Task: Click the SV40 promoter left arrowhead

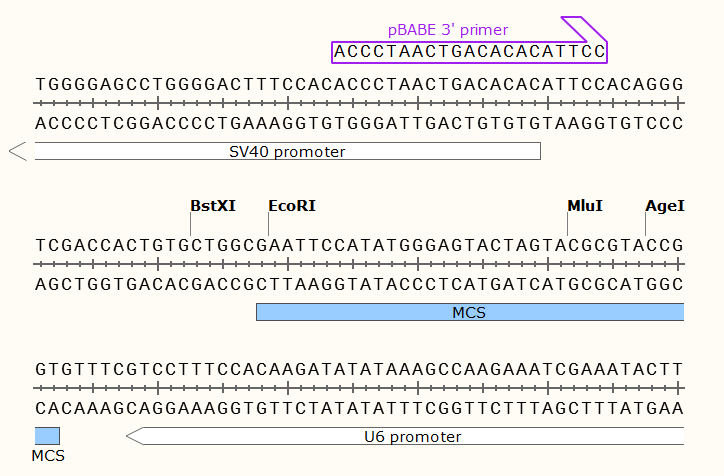Action: point(18,151)
